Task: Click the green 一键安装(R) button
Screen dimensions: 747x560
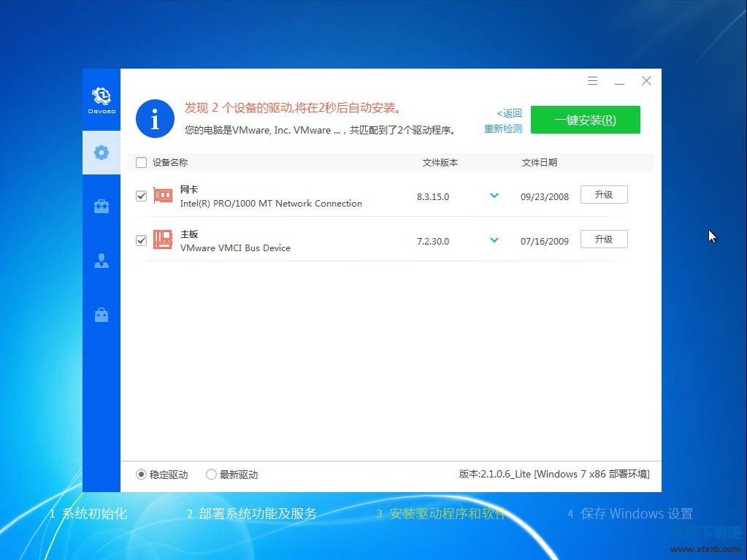Action: 586,120
